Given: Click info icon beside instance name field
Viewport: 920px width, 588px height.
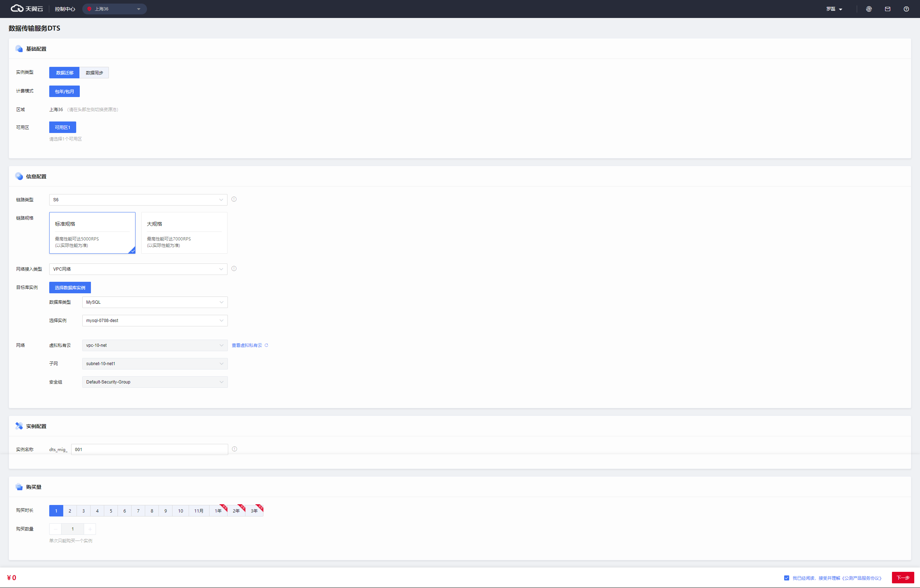Looking at the screenshot, I should click(234, 449).
